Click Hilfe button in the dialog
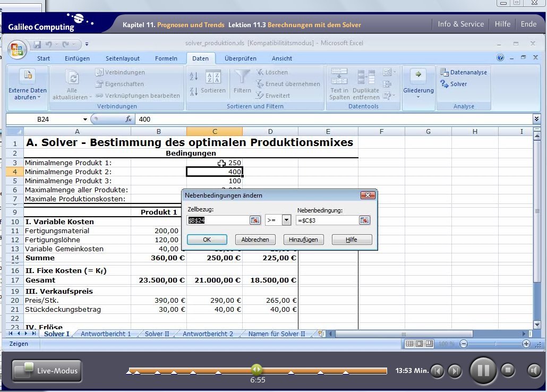The width and height of the screenshot is (547, 392). (x=352, y=240)
